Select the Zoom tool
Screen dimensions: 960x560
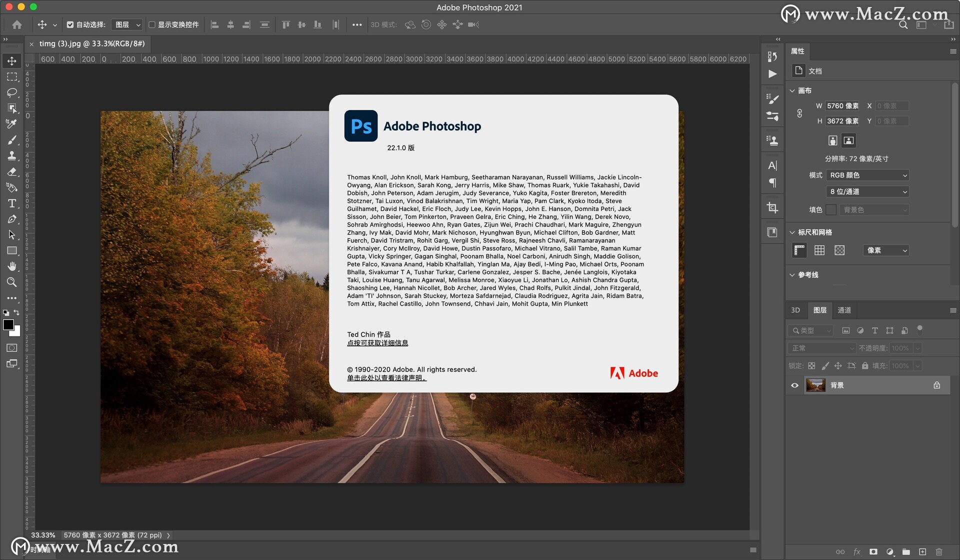[x=11, y=282]
